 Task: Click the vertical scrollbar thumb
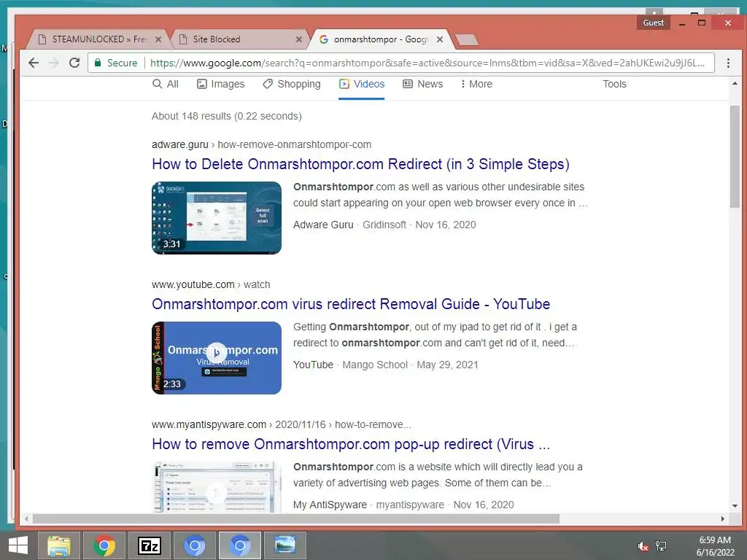735,157
